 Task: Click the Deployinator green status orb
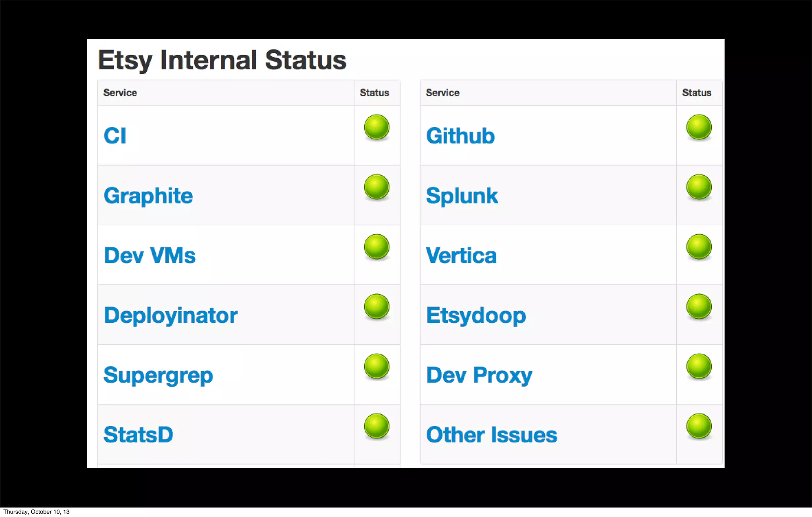(376, 306)
